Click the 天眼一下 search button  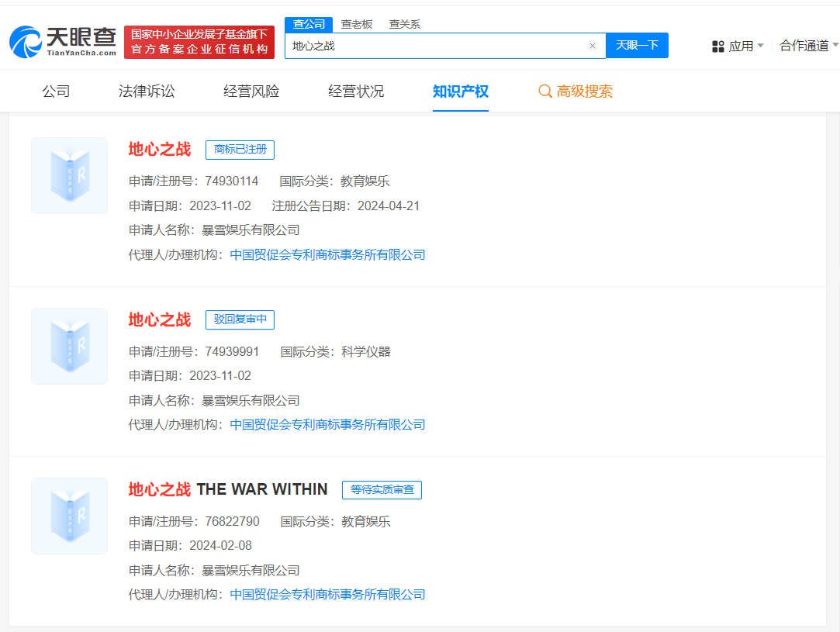click(x=637, y=46)
